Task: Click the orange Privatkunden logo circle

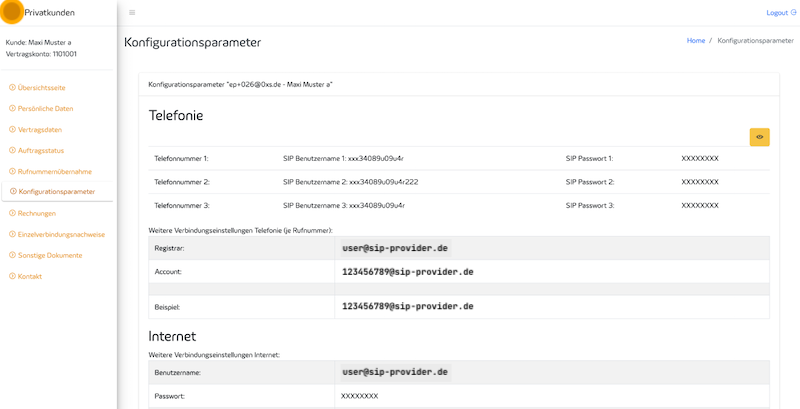Action: 12,12
